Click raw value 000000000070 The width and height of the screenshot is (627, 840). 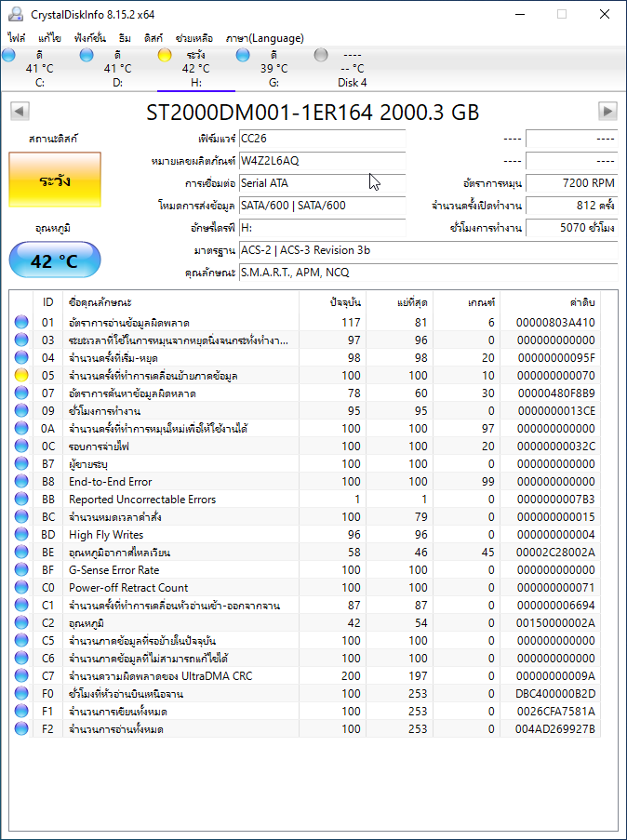555,376
